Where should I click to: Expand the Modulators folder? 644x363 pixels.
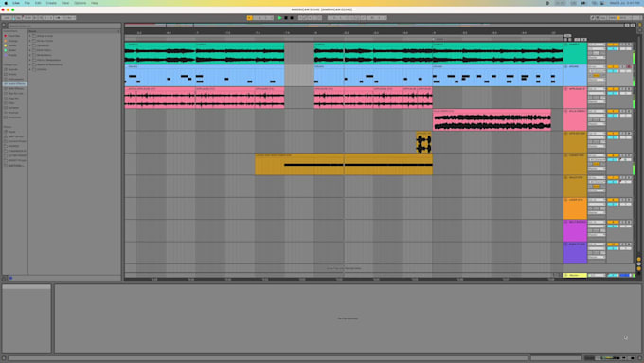pos(30,55)
